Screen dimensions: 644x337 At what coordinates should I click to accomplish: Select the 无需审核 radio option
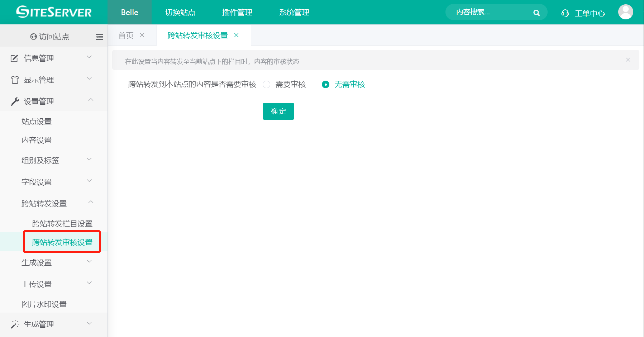tap(325, 84)
